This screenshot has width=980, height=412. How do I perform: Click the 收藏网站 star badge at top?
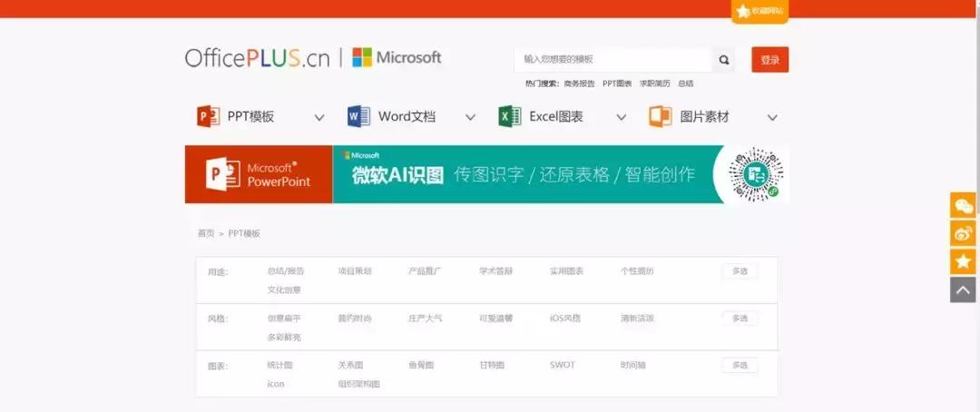click(x=759, y=11)
